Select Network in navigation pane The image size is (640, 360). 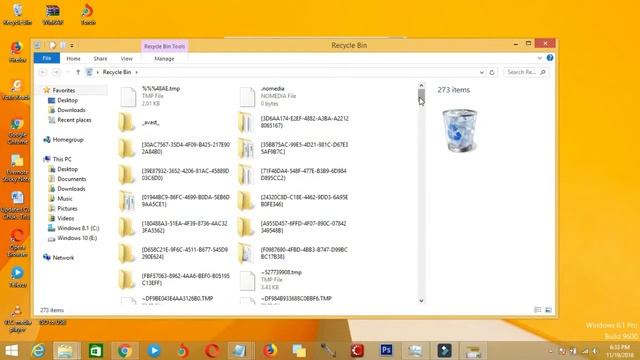tap(63, 258)
